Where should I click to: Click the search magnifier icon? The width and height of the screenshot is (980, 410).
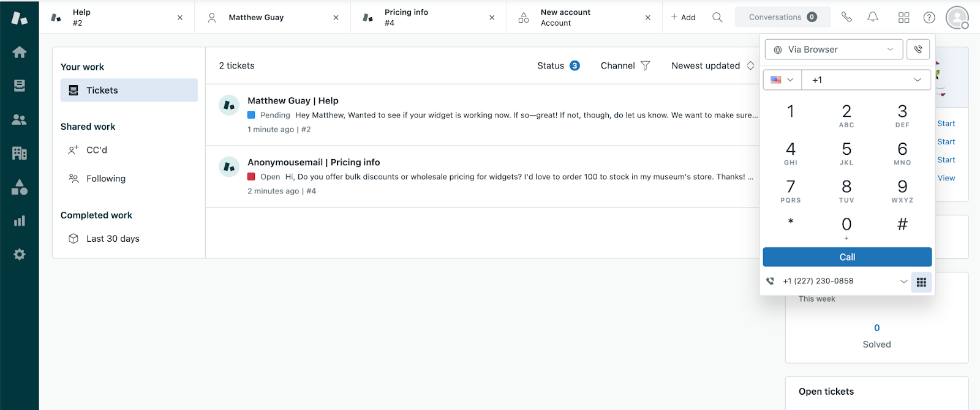[717, 17]
